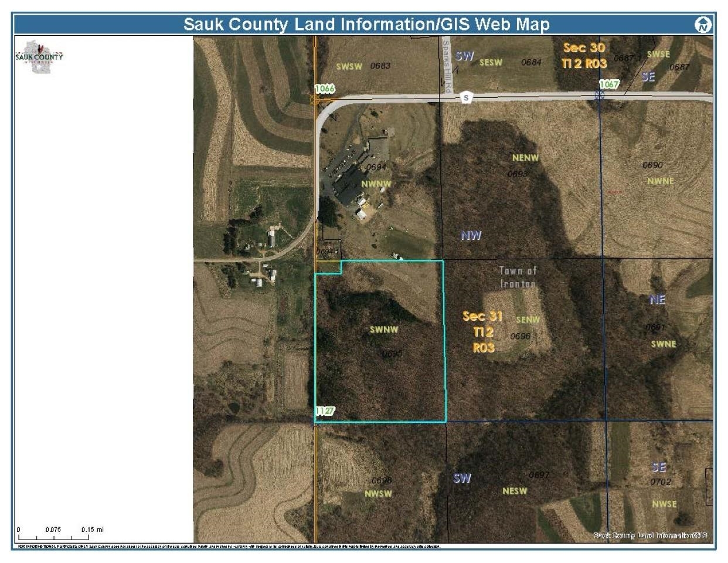Screen dimensions: 728x563
Task: Select the 1066 marker on the map
Action: pyautogui.click(x=324, y=89)
